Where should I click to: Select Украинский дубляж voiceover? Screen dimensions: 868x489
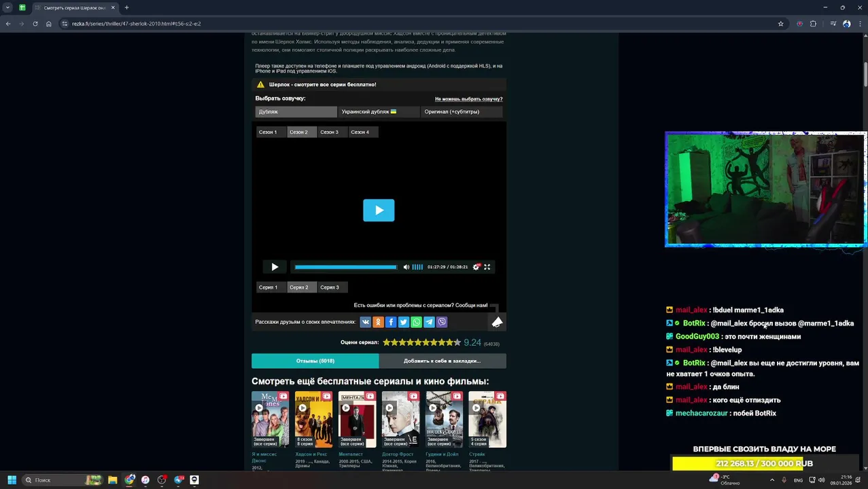379,111
